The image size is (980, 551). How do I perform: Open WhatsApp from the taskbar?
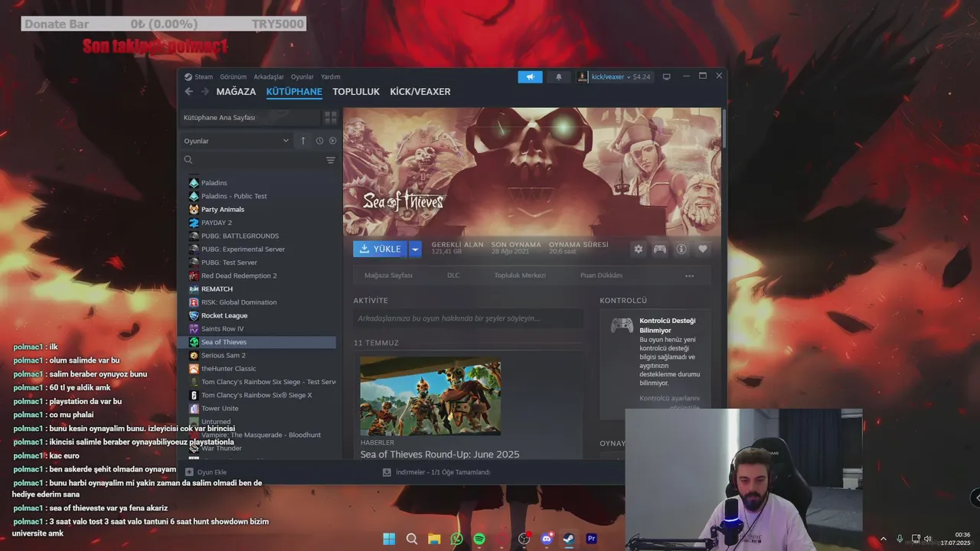point(457,539)
